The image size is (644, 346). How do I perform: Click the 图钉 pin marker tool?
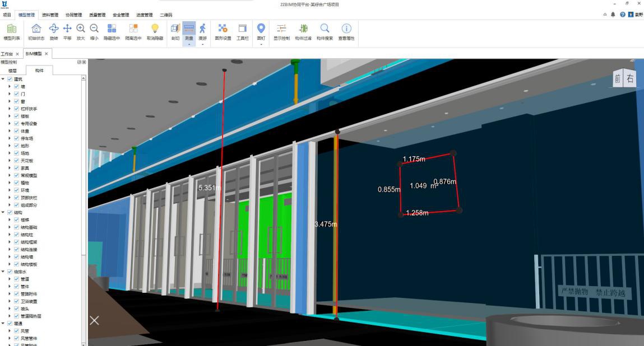point(261,31)
